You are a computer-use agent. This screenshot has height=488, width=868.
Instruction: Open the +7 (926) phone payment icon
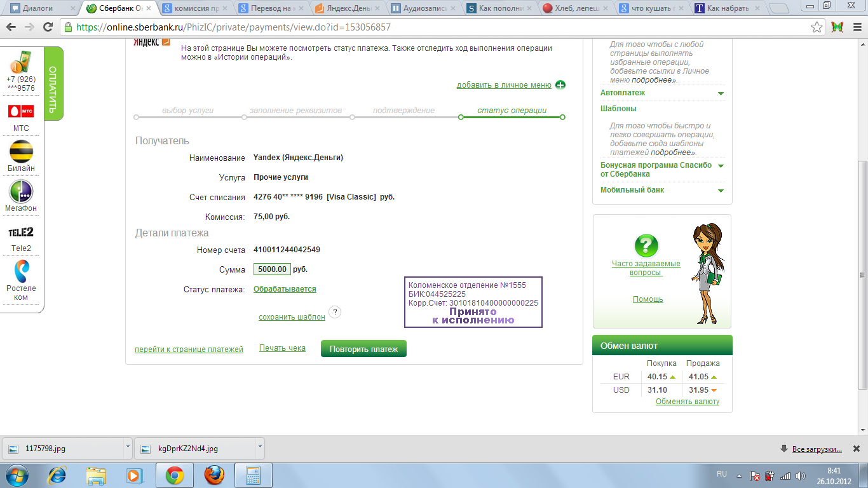[21, 62]
